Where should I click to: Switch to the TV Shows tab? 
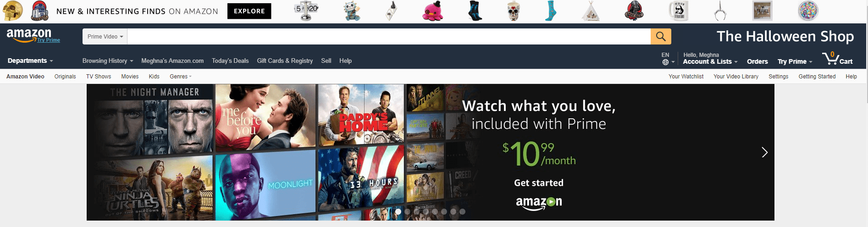coord(99,77)
